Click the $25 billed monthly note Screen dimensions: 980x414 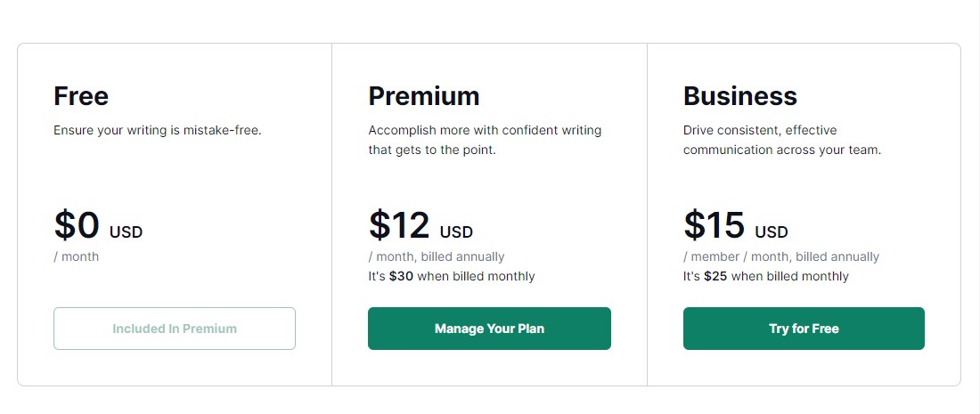765,276
